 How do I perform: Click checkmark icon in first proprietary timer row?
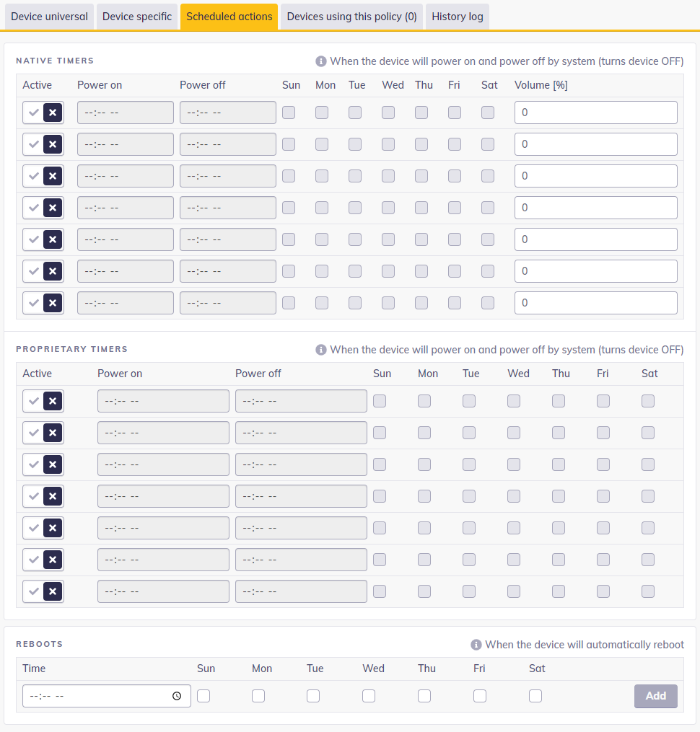(33, 401)
